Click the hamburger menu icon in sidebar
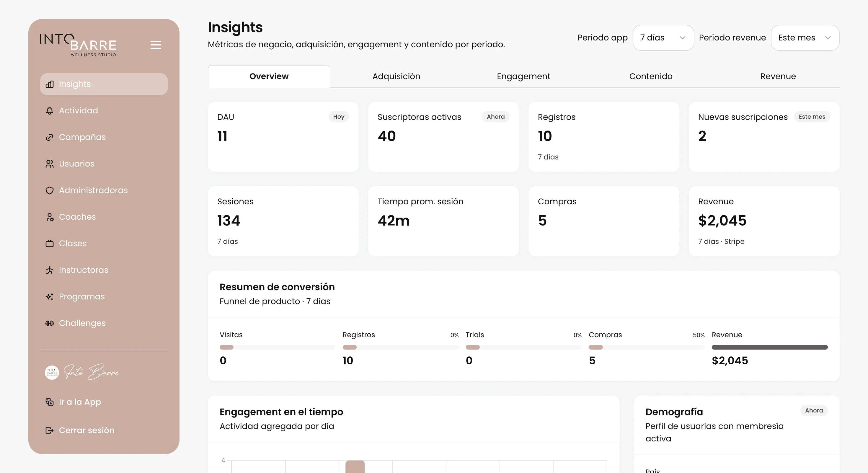 pos(156,45)
